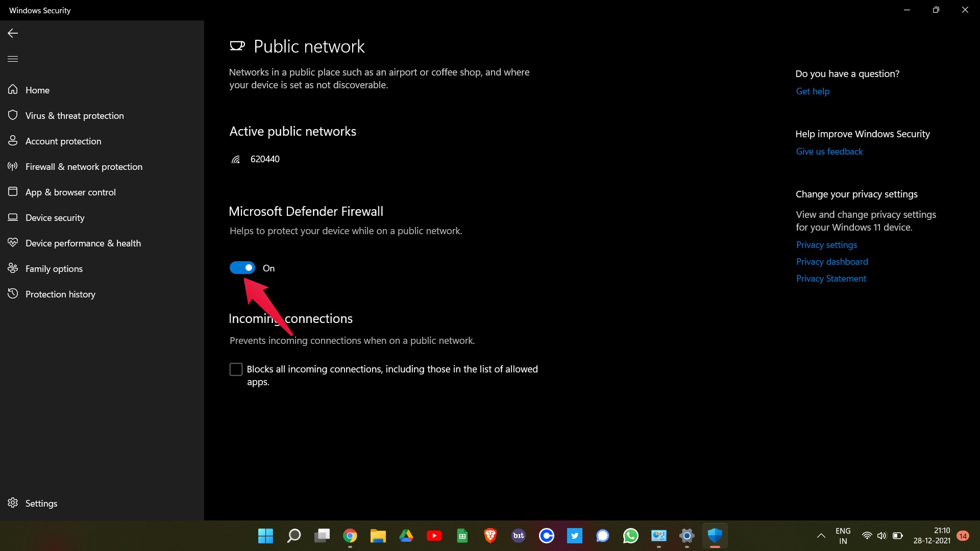This screenshot has height=551, width=980.
Task: Click Get help link
Action: coord(813,91)
